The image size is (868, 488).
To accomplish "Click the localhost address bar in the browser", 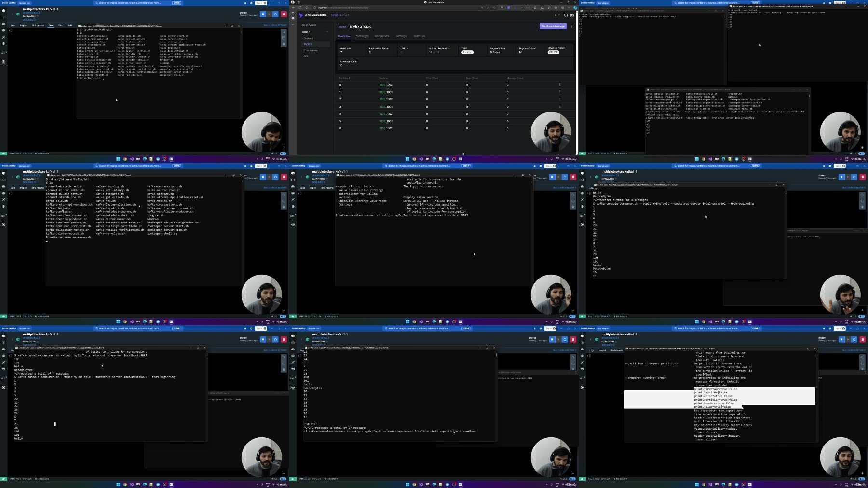I will (x=405, y=8).
